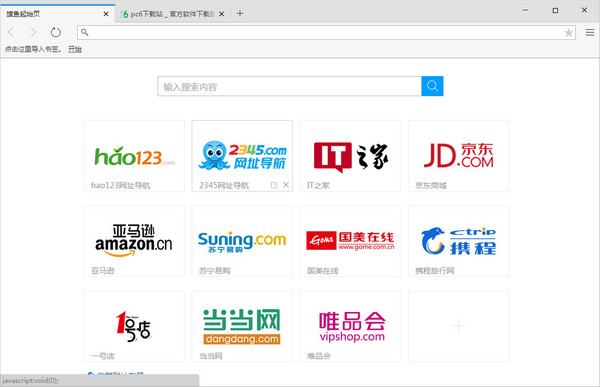Click the blue search magnifier button
The width and height of the screenshot is (600, 387).
(x=432, y=86)
